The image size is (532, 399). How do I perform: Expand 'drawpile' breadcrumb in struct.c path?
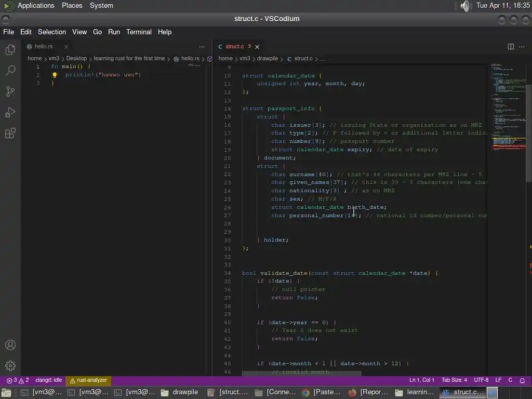point(268,58)
